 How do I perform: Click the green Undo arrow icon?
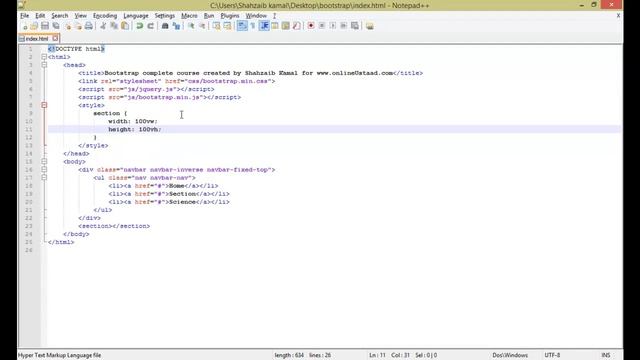tap(140, 26)
